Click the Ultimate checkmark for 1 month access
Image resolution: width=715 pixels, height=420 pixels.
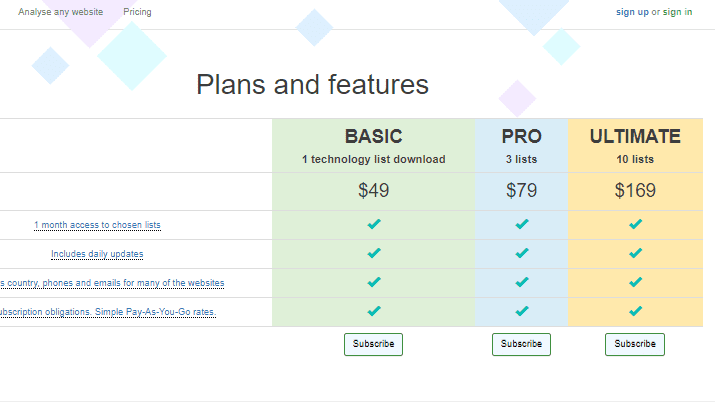coord(635,225)
